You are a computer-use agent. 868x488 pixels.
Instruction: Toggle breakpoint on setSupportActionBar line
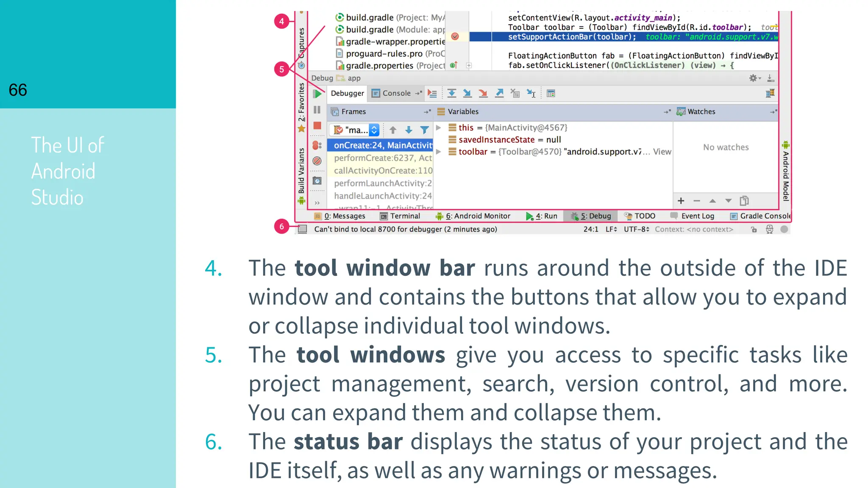point(455,36)
